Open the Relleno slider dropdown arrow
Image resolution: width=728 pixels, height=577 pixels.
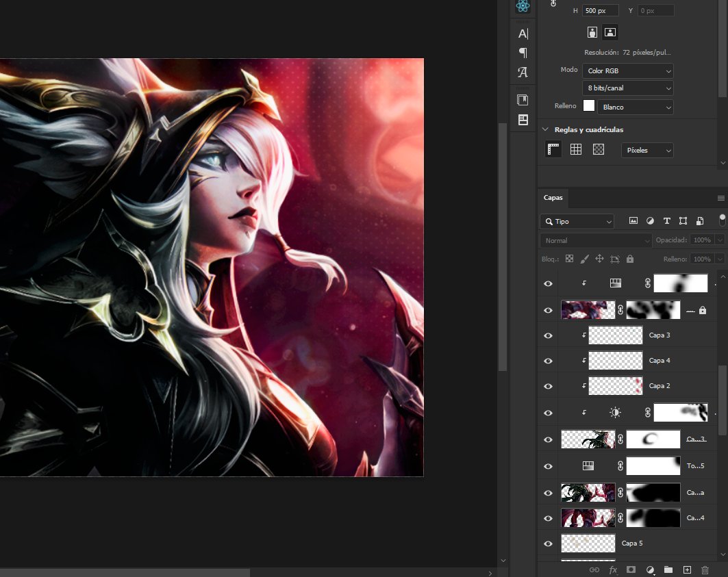(x=720, y=259)
